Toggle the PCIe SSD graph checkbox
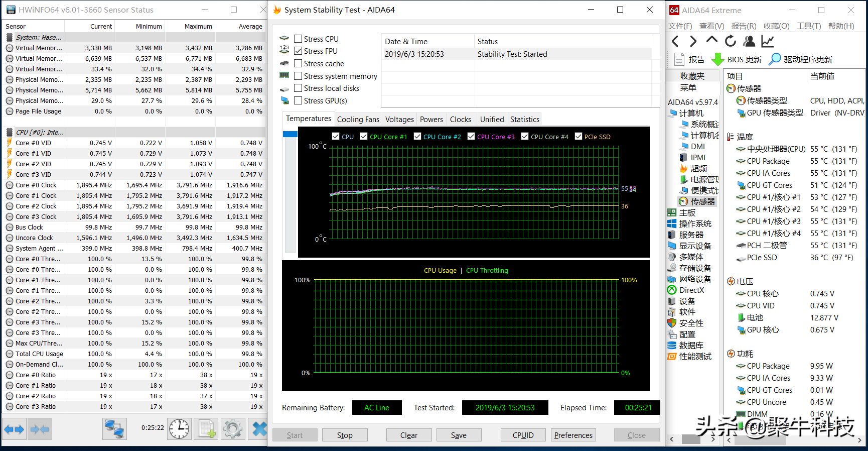The height and width of the screenshot is (451, 868). (578, 136)
